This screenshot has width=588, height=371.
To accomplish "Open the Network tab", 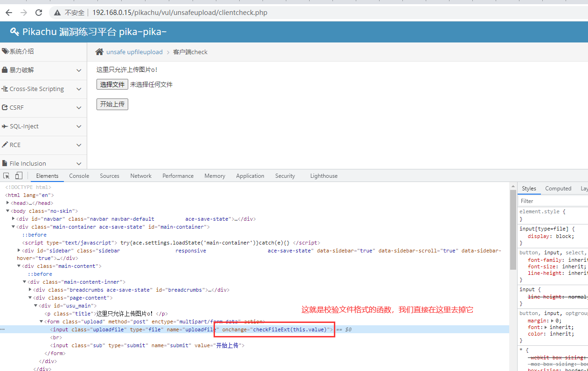I will tap(141, 176).
